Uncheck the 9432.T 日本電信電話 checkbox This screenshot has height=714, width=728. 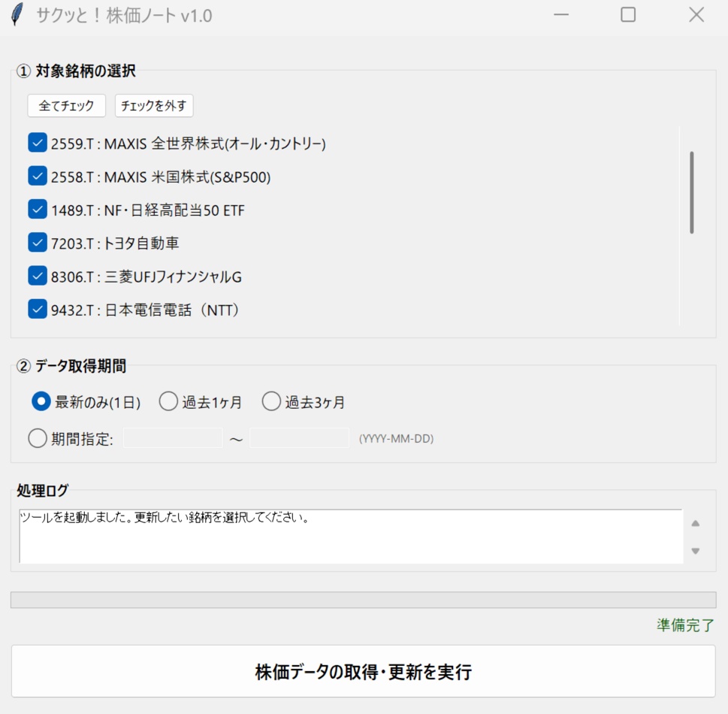(x=35, y=309)
